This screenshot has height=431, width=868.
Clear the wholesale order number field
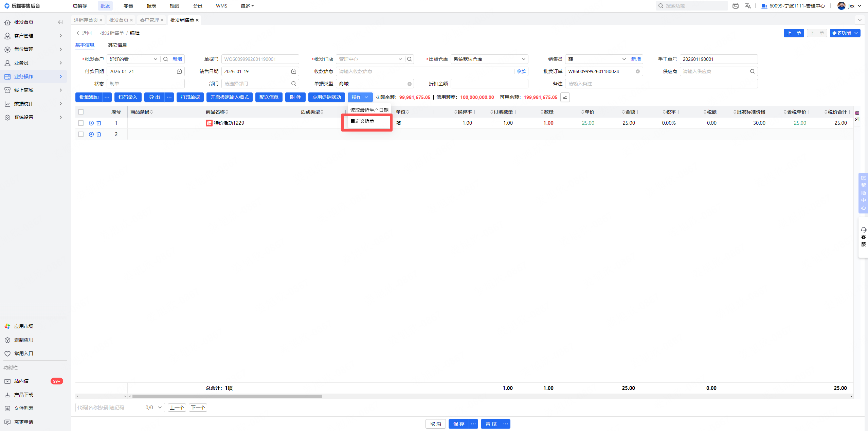pyautogui.click(x=638, y=71)
